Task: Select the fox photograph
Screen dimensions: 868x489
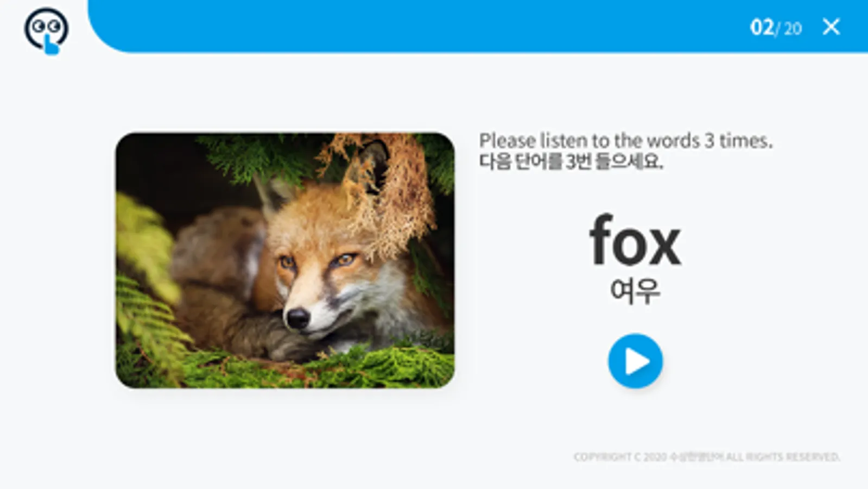Action: (x=285, y=260)
